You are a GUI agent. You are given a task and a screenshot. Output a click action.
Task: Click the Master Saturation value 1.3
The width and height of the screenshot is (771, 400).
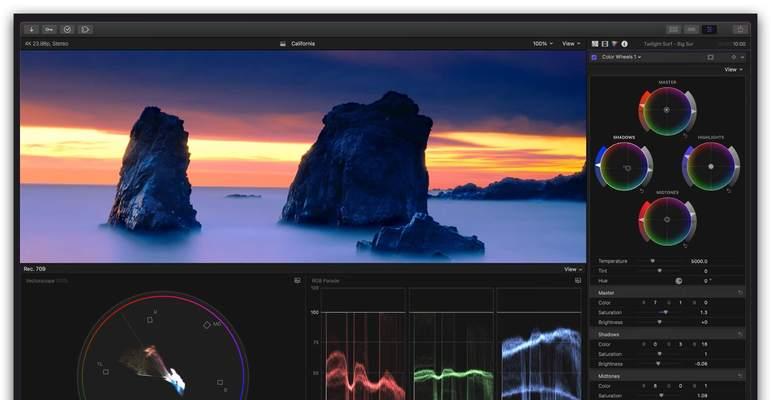point(704,312)
